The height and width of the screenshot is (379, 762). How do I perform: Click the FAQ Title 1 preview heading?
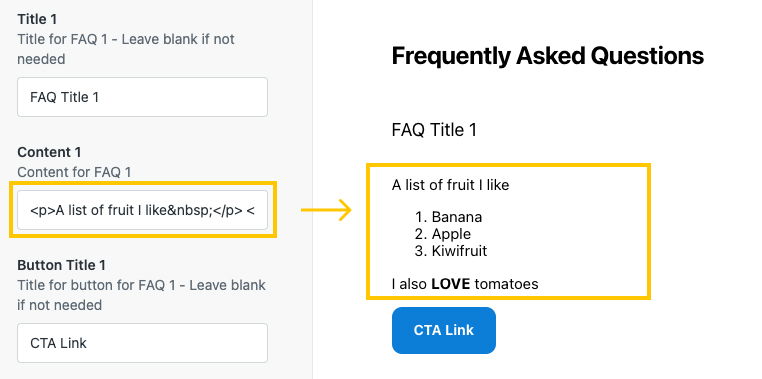tap(434, 130)
